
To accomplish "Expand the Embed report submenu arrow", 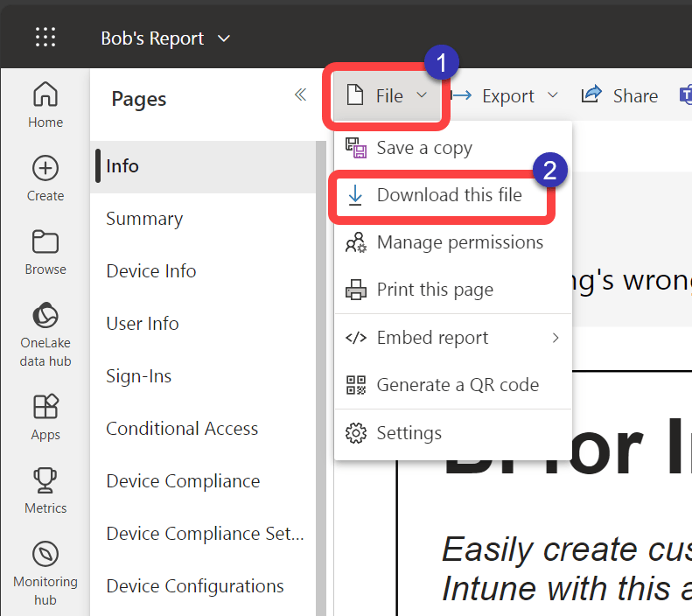I will 556,338.
